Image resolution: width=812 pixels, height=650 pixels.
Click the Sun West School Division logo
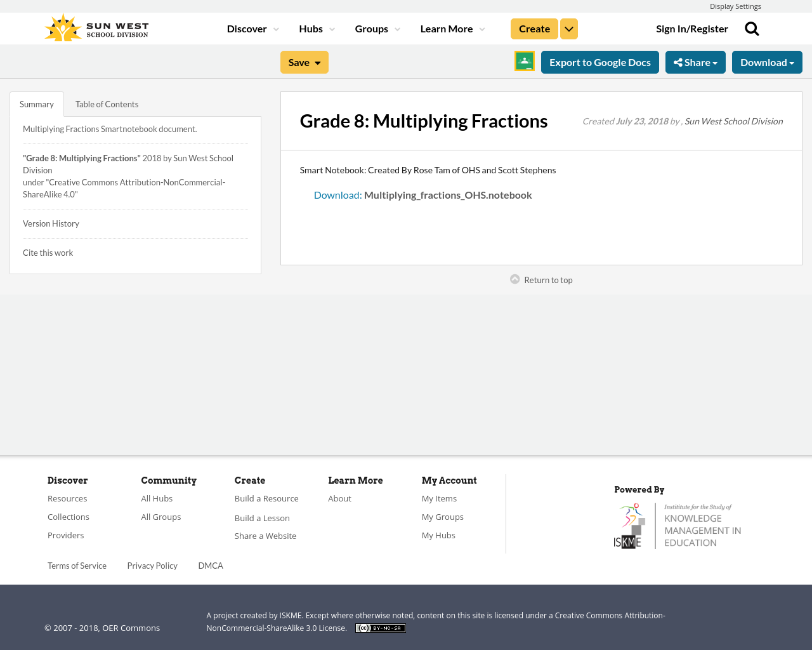[95, 27]
